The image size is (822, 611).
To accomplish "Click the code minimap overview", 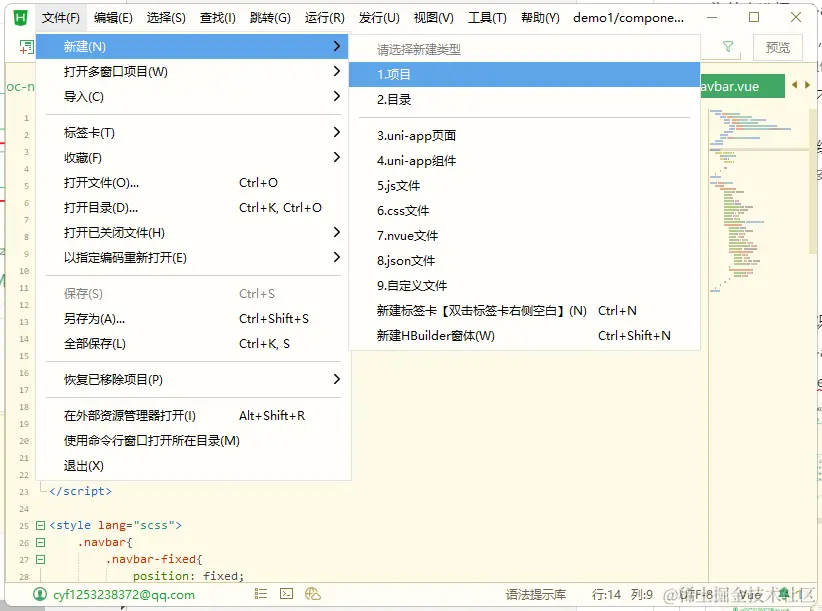I will click(x=758, y=201).
